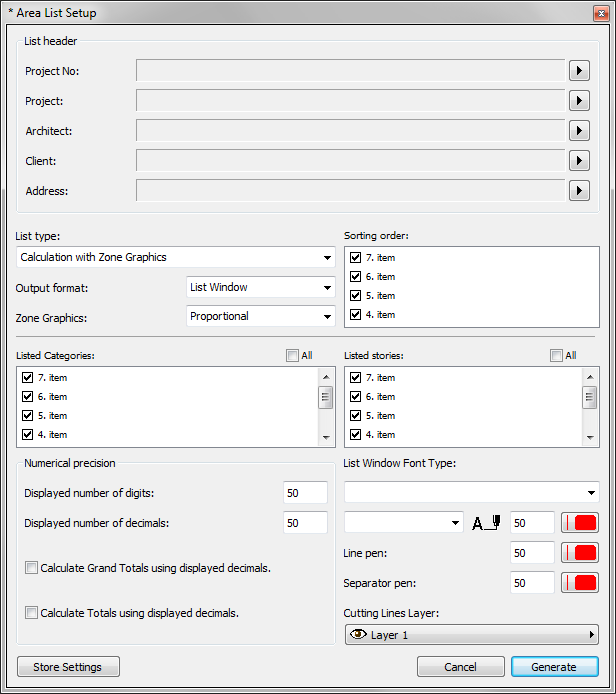Click the Store Settings button
616x694 pixels.
(x=68, y=667)
